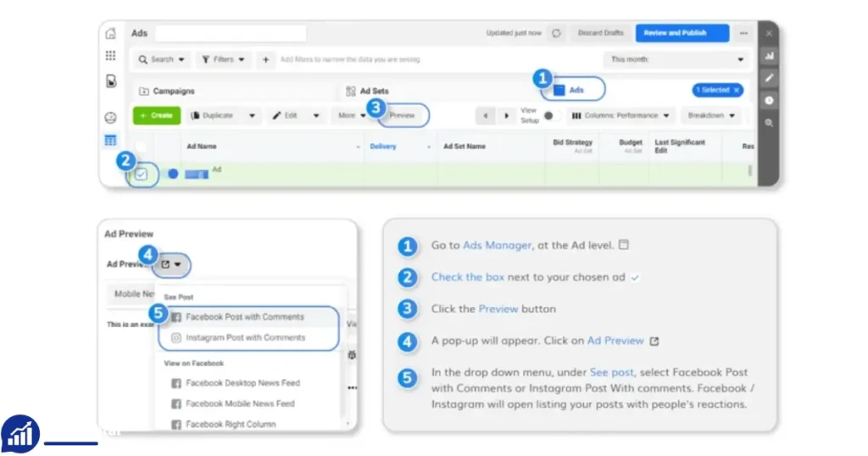The image size is (868, 456).
Task: Choose Facebook Mobile News Feed
Action: (240, 404)
